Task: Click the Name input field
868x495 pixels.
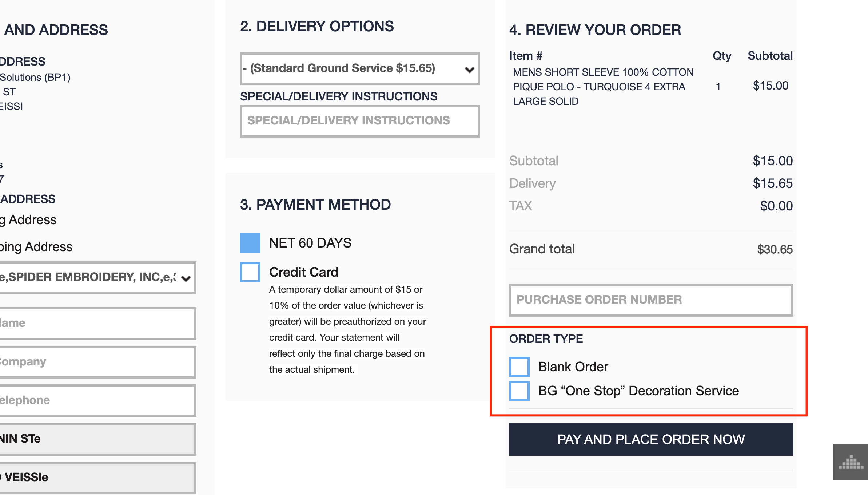Action: pos(97,323)
